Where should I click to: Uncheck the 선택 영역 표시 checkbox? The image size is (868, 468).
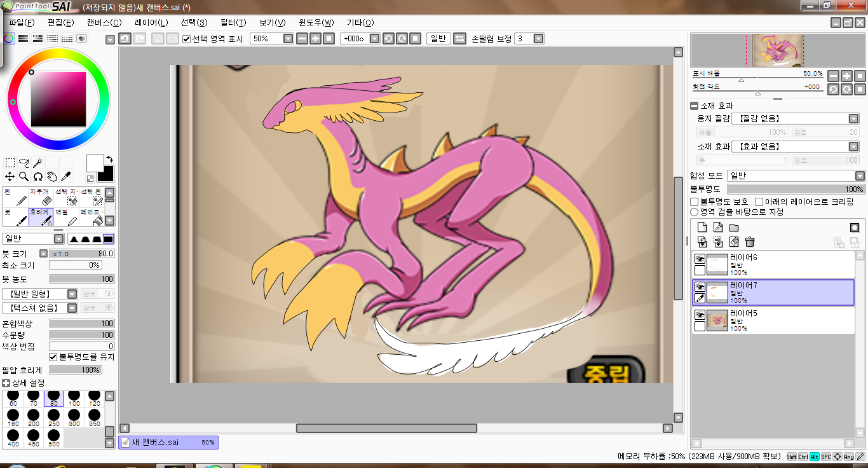186,39
